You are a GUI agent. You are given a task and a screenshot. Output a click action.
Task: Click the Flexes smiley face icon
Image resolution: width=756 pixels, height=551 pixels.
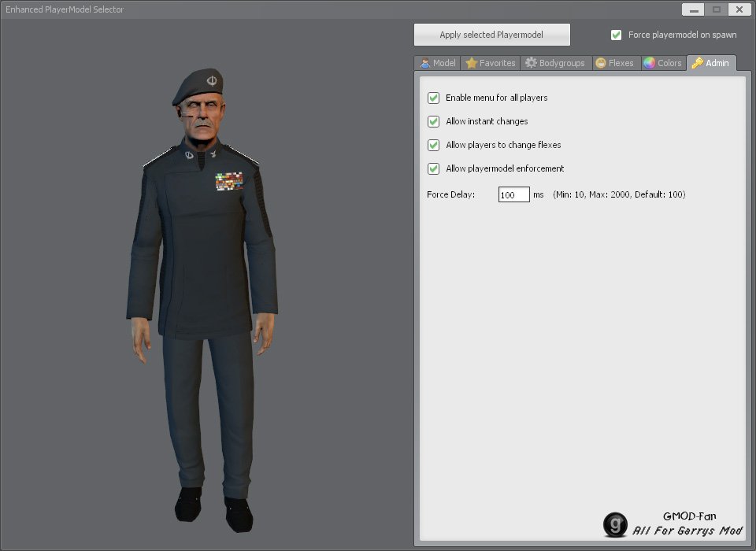pos(601,63)
